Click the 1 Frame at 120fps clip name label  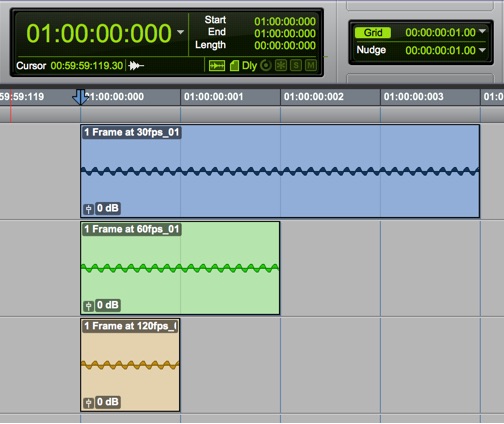130,326
